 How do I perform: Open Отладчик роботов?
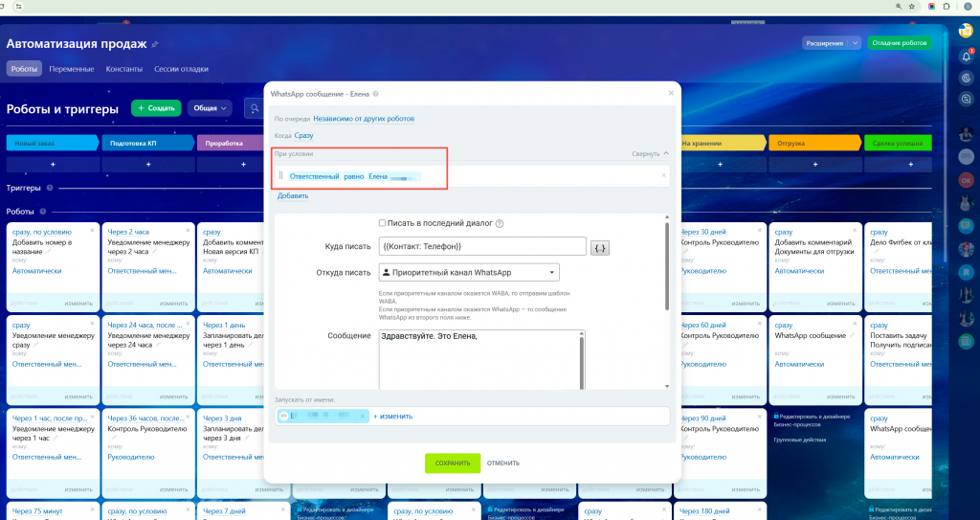click(x=900, y=43)
